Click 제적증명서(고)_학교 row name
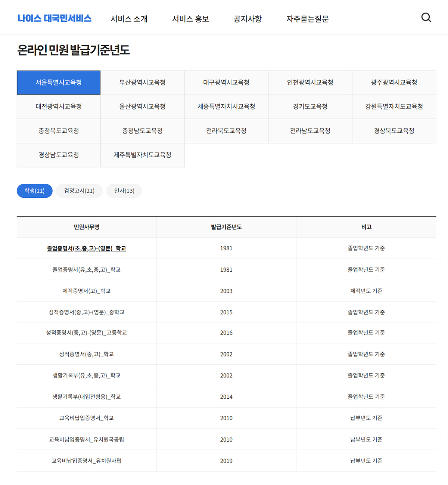 coord(86,291)
